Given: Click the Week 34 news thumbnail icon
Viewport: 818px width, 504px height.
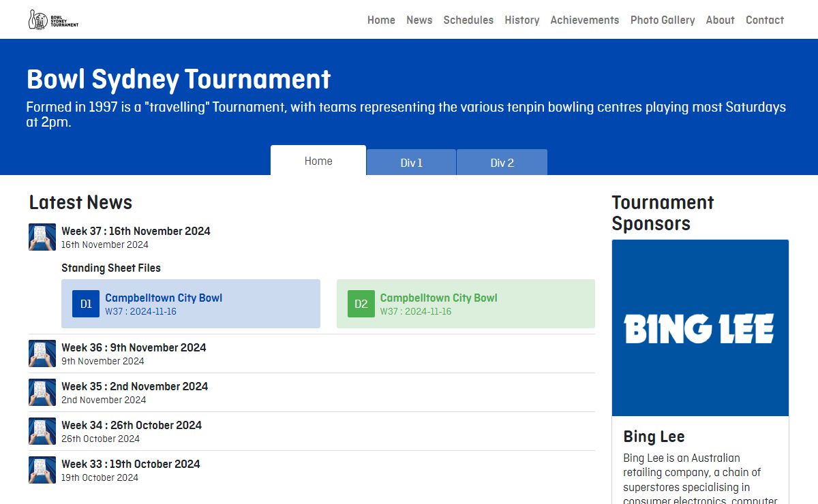Looking at the screenshot, I should [42, 431].
